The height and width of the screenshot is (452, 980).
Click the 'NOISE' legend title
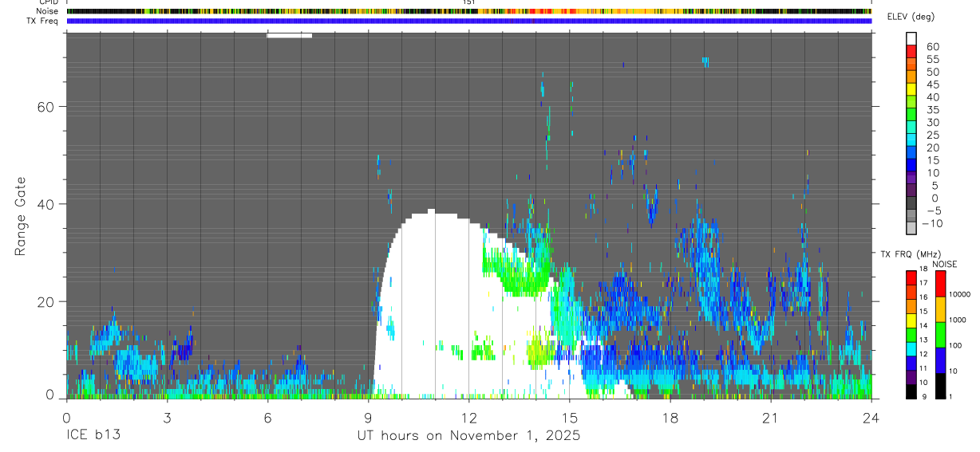(x=944, y=264)
